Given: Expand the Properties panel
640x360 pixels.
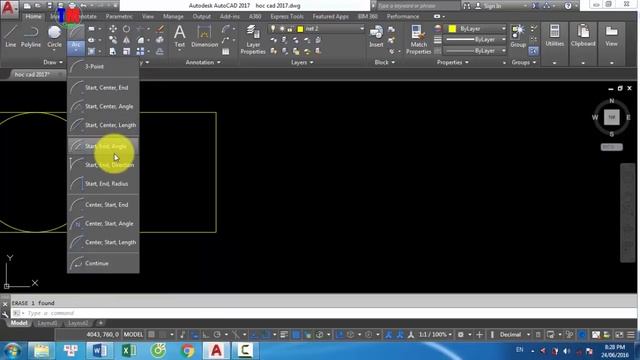Looking at the screenshot, I should pyautogui.click(x=453, y=62).
